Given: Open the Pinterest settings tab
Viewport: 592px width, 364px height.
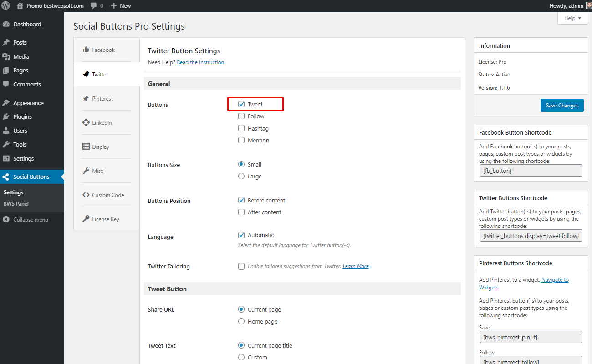Looking at the screenshot, I should pyautogui.click(x=106, y=98).
